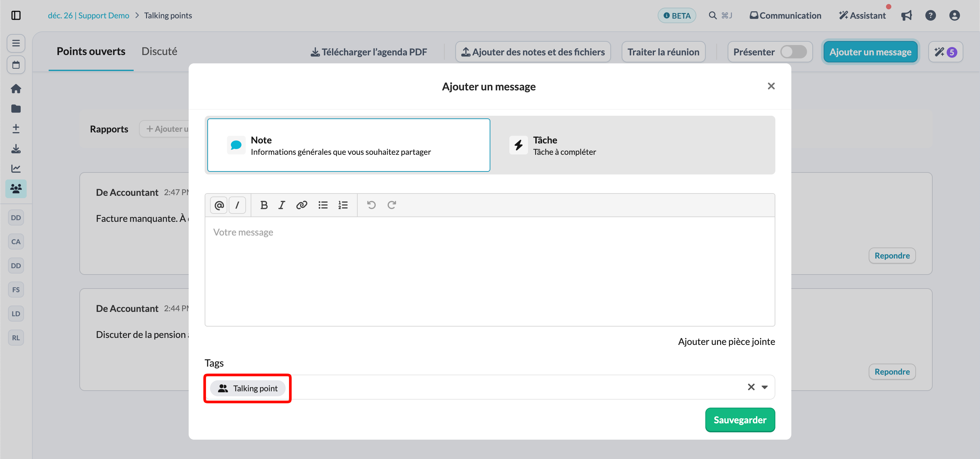This screenshot has width=980, height=459.
Task: Click the Talking points breadcrumb text
Action: (x=168, y=15)
